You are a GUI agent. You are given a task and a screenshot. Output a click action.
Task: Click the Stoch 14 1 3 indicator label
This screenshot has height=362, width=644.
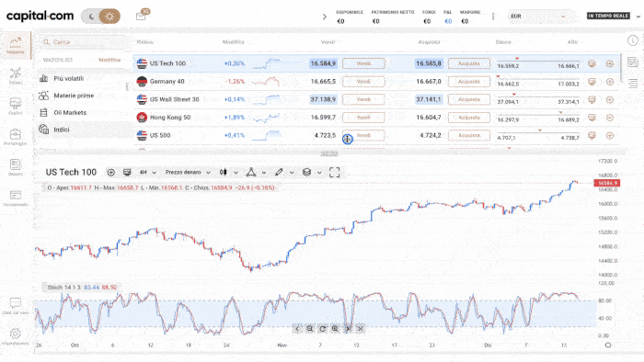point(65,288)
